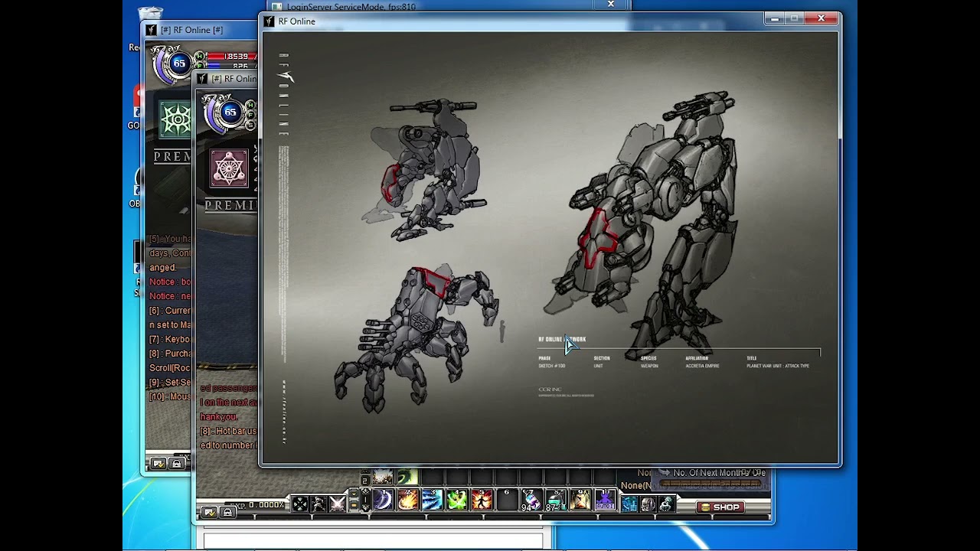Toggle chat lock icon in back RF window
Image resolution: width=980 pixels, height=551 pixels.
pos(177,463)
